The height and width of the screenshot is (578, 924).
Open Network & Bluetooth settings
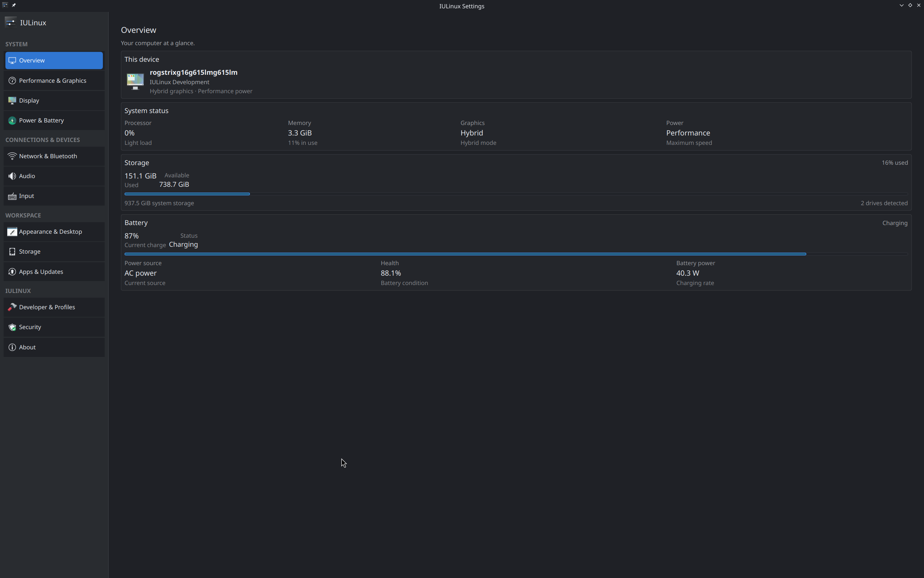click(54, 156)
